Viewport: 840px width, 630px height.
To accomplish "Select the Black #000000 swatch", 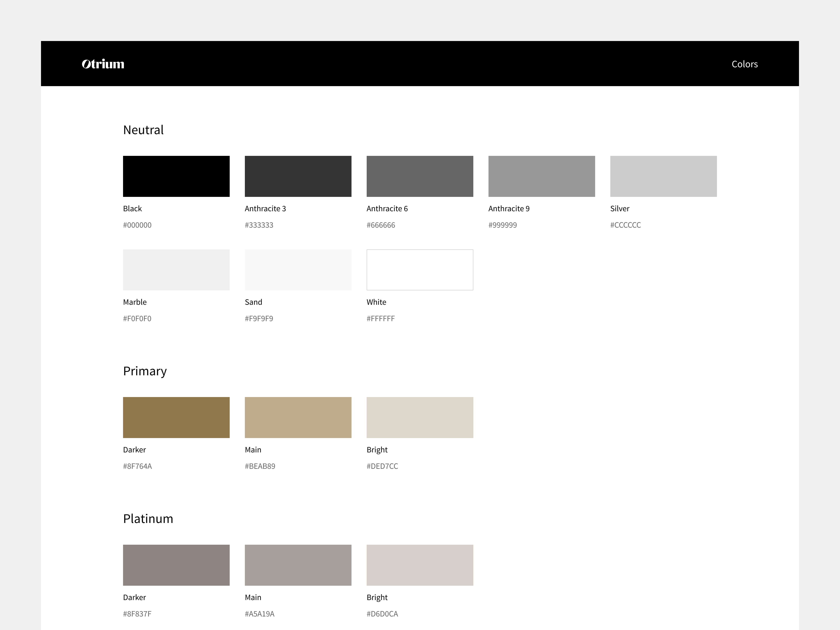I will click(x=176, y=176).
